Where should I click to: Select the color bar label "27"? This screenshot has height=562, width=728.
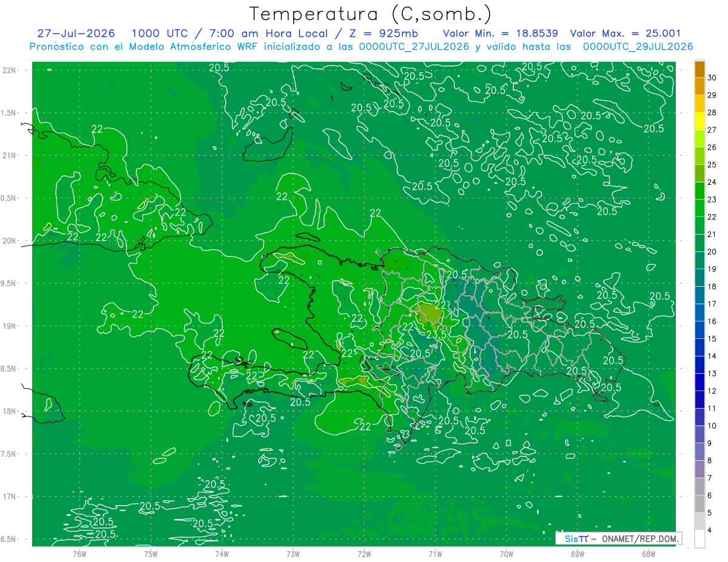(x=713, y=130)
